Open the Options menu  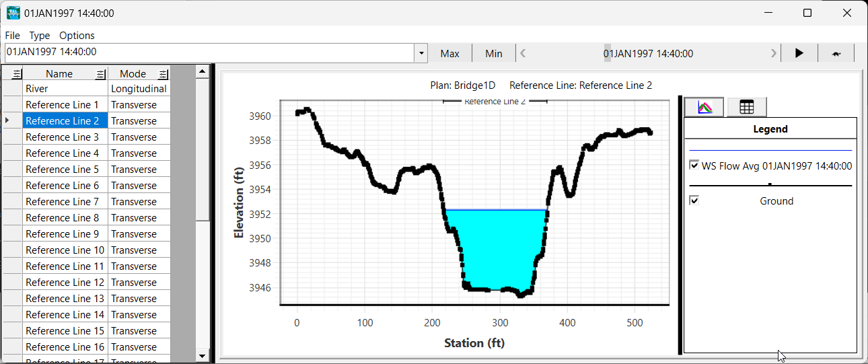pos(77,36)
